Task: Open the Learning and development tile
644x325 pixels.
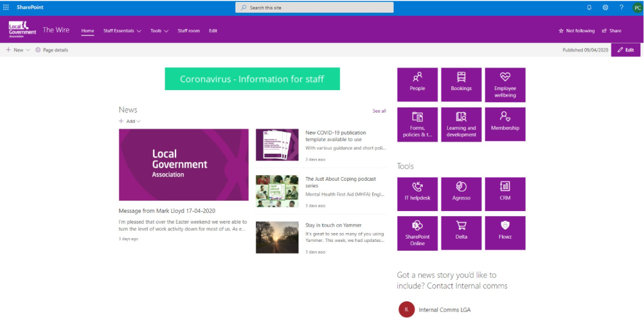Action: pyautogui.click(x=461, y=124)
